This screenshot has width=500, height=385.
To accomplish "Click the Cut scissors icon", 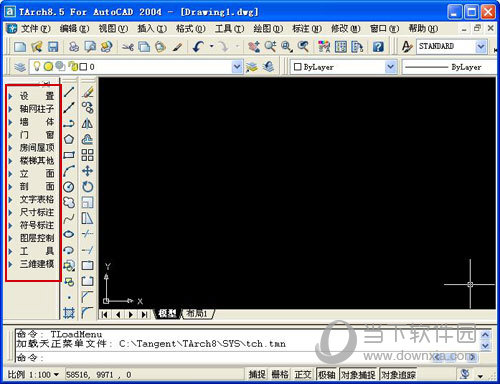I will [x=127, y=47].
